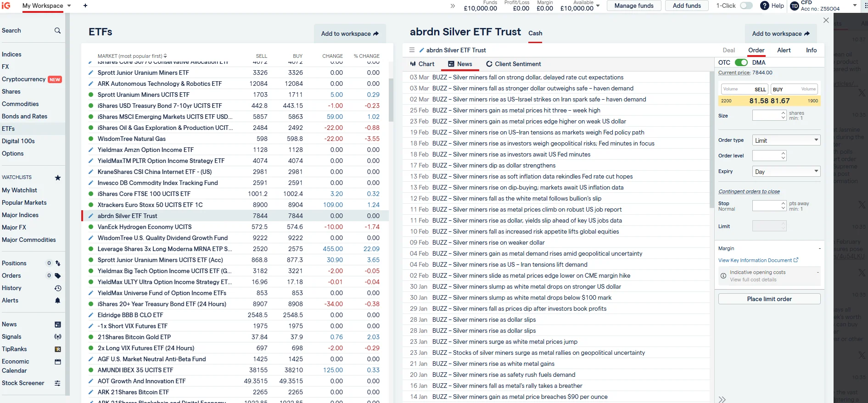Click the pencil icon next to Sprott Junior Uranium Miners ETF

(x=91, y=73)
